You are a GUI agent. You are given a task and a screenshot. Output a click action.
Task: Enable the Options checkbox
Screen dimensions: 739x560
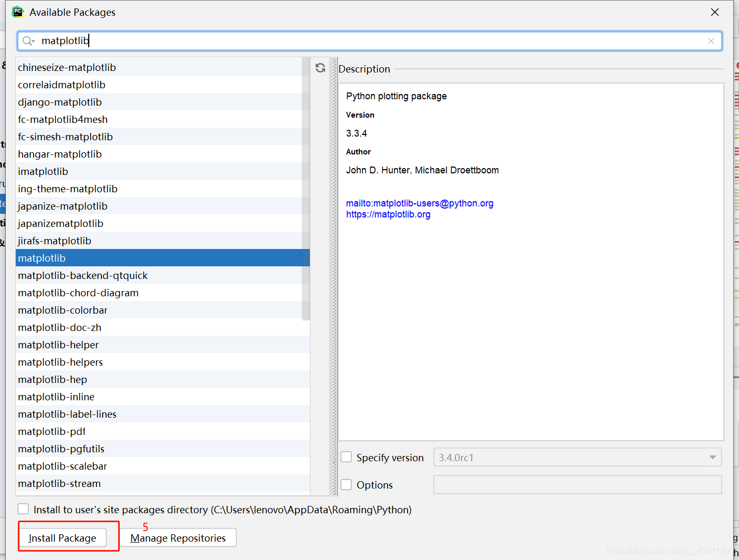tap(346, 484)
